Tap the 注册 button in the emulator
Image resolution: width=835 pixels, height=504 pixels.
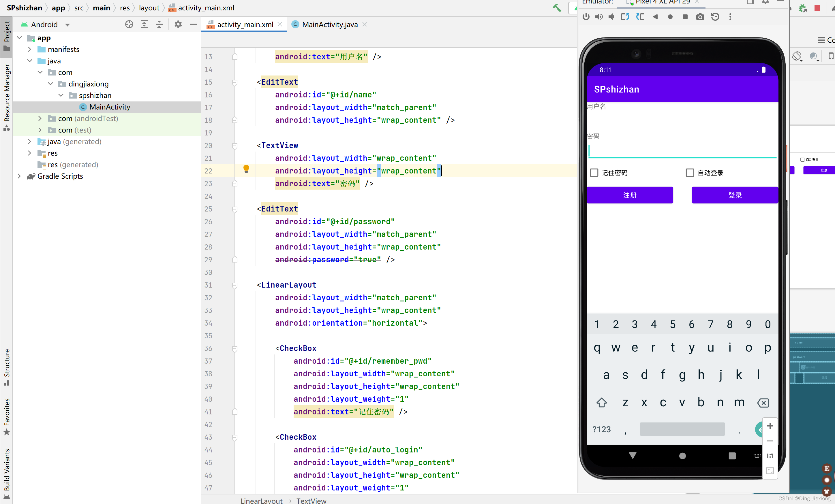coord(630,195)
